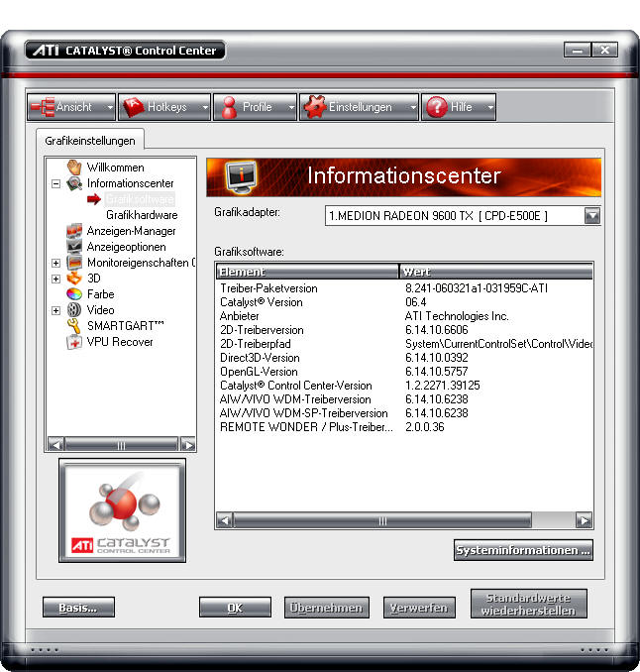640x672 pixels.
Task: Click the VPU Recover first-aid icon
Action: click(x=74, y=342)
